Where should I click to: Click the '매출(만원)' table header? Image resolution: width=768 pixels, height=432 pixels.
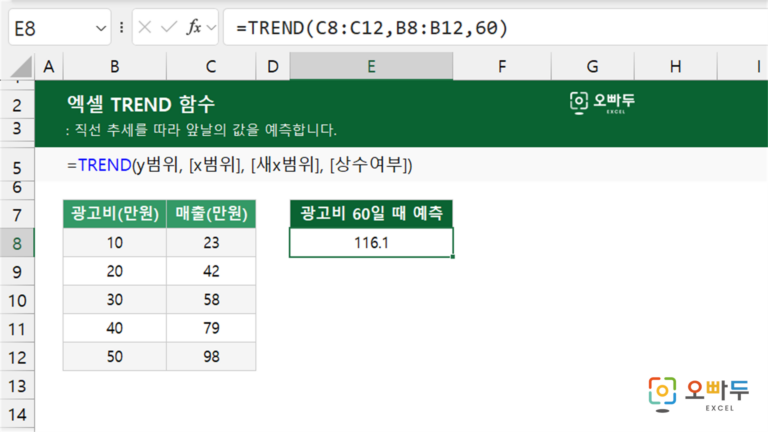pos(211,214)
